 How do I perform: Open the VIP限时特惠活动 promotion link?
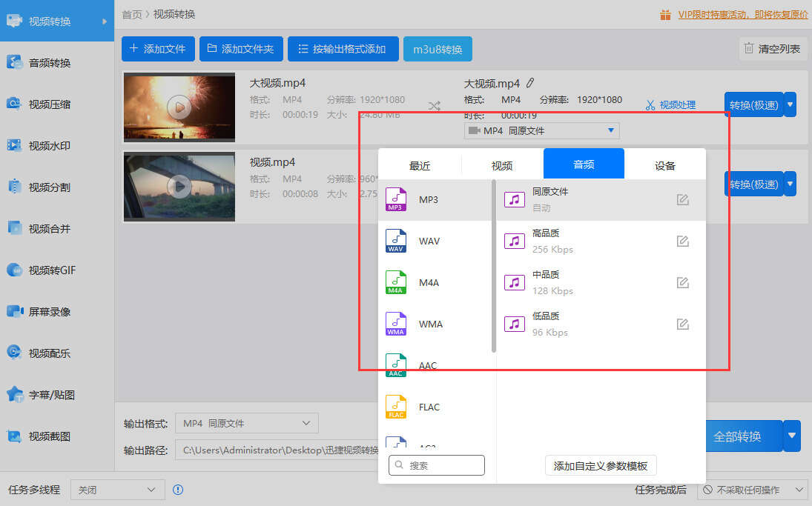tap(742, 15)
